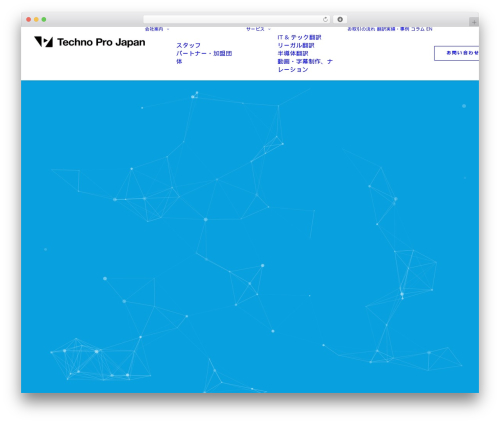Viewport: 500px width, 423px height.
Task: Open the 半導体翻訳 link
Action: pos(293,53)
